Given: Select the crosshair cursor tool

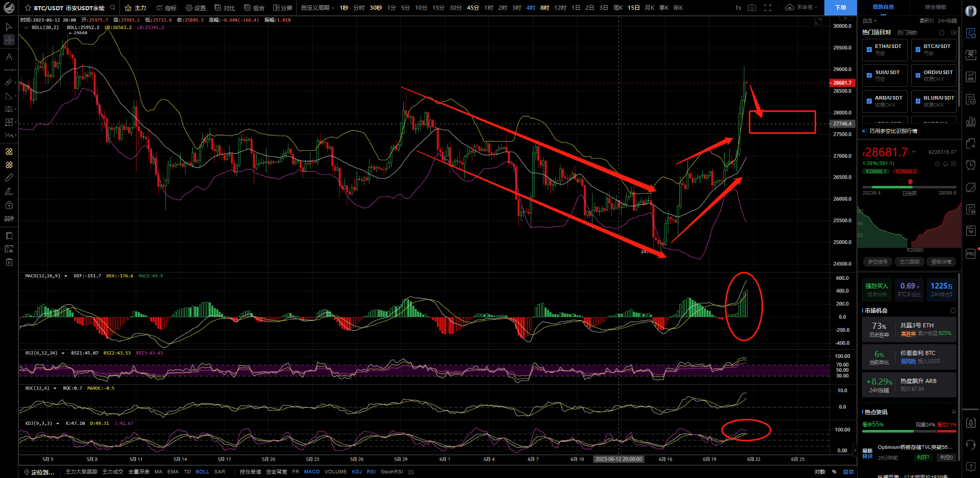Looking at the screenshot, I should click(x=9, y=40).
